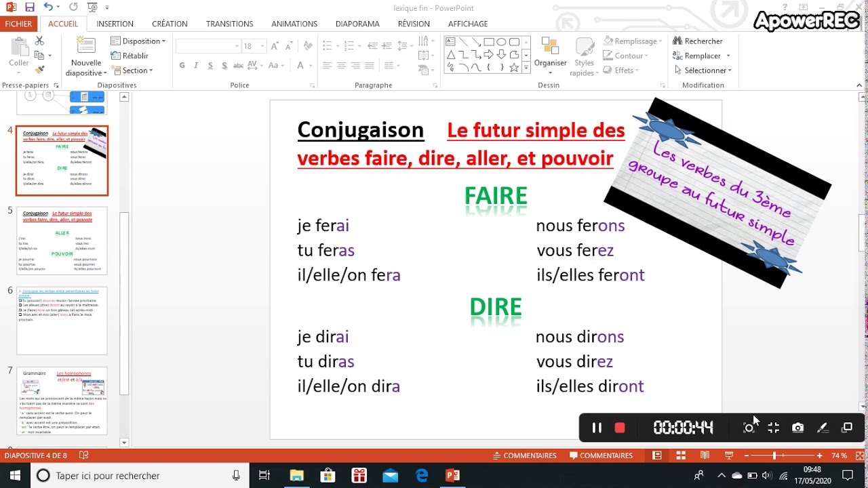
Task: Click the Effets button
Action: coord(620,70)
